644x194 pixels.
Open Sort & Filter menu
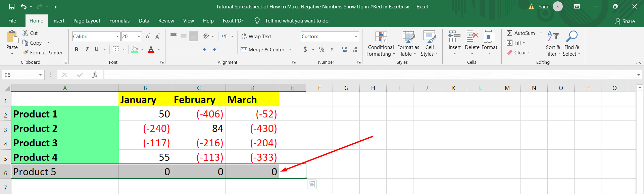(553, 44)
